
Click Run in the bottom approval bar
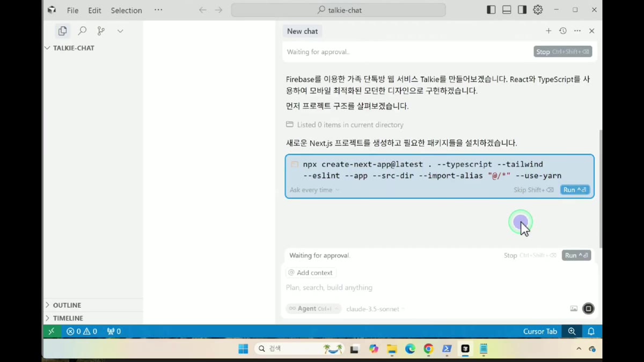point(576,255)
